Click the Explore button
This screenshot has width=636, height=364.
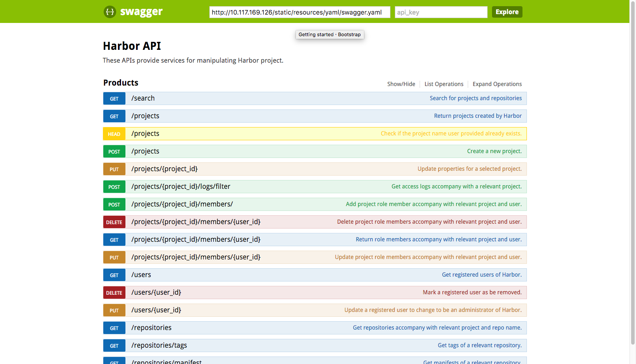507,12
